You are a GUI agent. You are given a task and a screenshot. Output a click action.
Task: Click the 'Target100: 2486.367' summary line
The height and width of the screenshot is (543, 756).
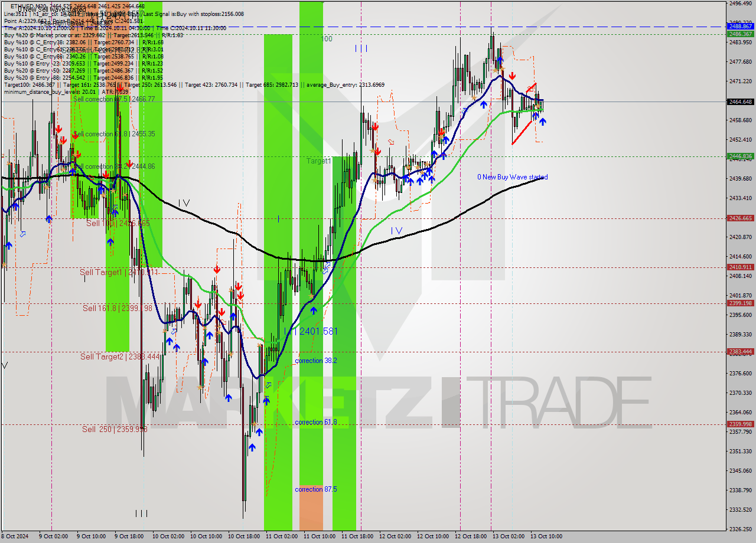pyautogui.click(x=194, y=85)
